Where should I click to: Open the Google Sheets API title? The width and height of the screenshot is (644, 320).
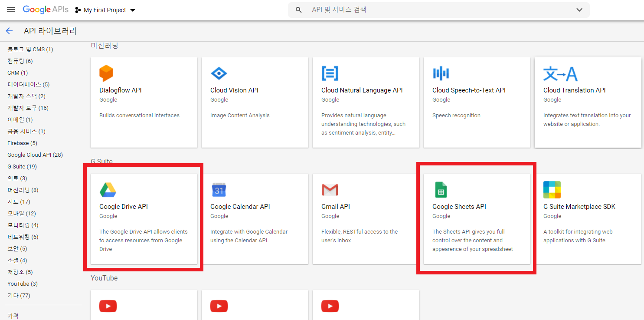[x=459, y=207]
